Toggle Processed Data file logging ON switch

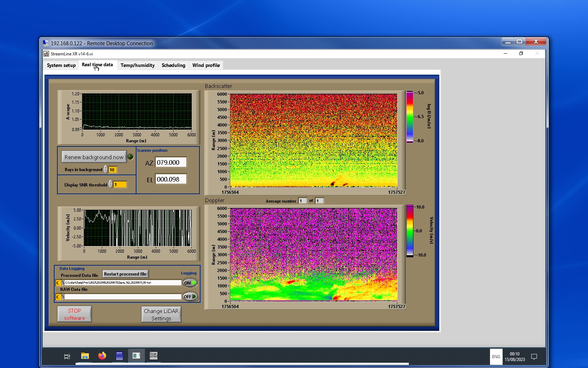click(190, 283)
